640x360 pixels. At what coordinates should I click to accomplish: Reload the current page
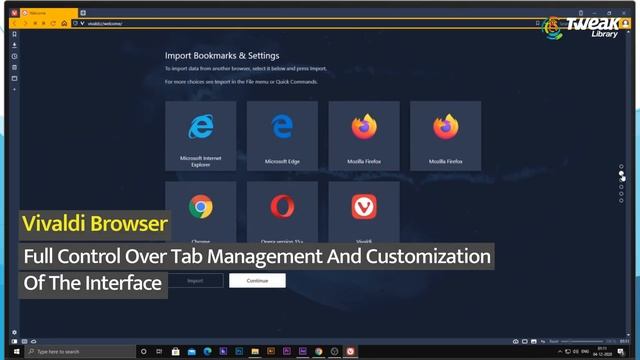click(x=53, y=24)
